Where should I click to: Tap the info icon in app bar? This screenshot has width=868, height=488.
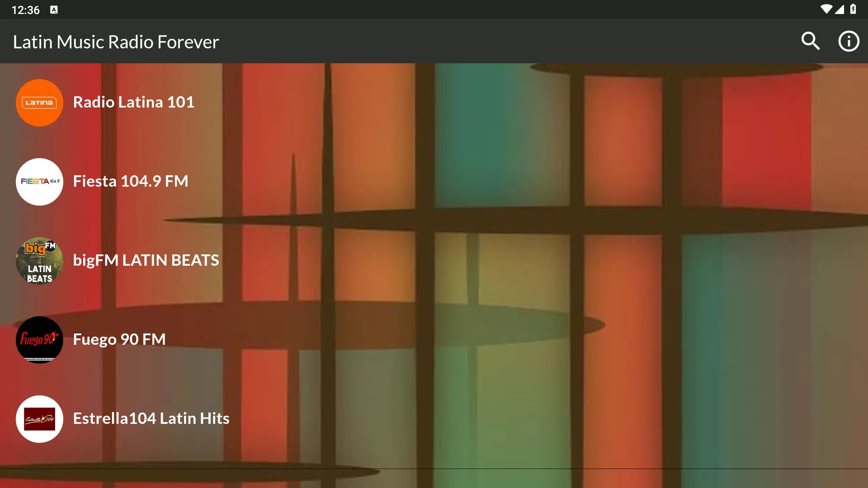point(849,41)
